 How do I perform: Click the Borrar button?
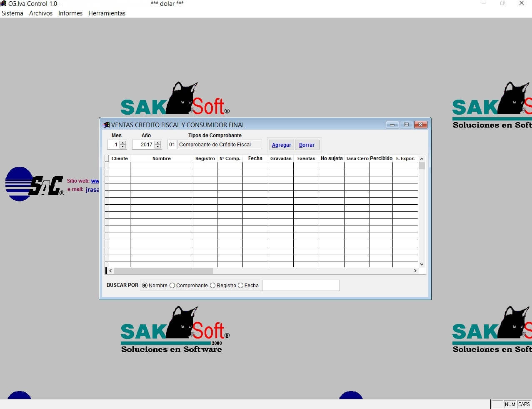(x=307, y=145)
